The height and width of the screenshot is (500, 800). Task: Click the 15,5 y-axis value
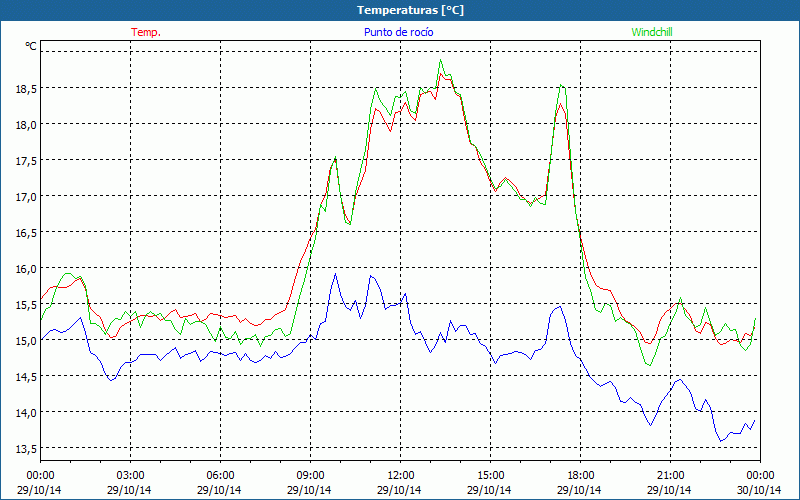(26, 304)
